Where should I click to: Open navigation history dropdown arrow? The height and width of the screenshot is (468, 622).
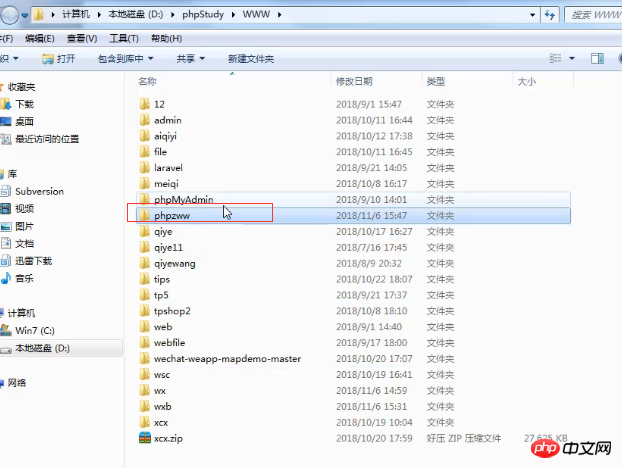pos(25,15)
